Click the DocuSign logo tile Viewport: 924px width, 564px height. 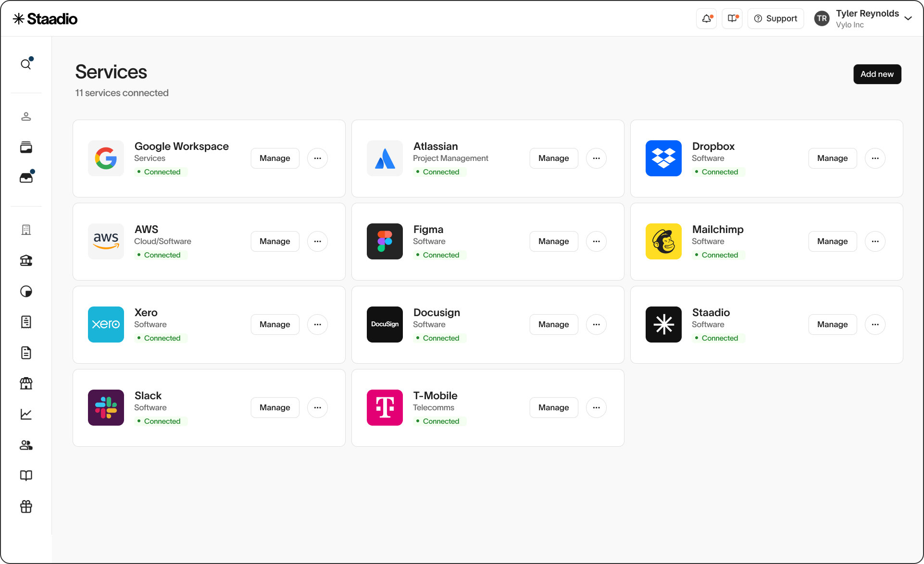385,325
